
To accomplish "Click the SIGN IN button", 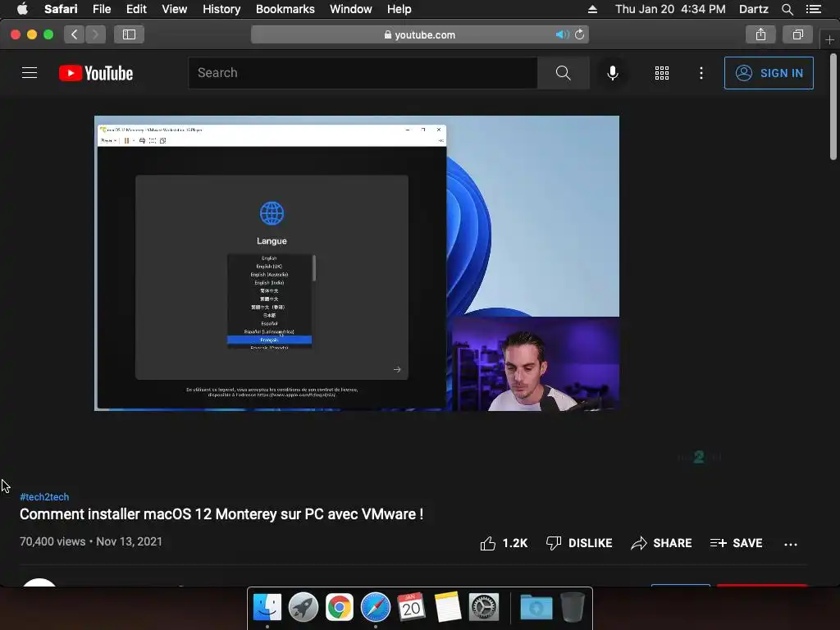I will pyautogui.click(x=768, y=73).
